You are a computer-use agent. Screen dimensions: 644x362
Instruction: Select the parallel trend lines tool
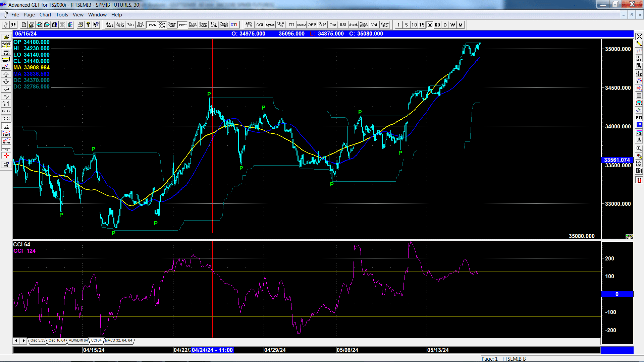(x=639, y=51)
